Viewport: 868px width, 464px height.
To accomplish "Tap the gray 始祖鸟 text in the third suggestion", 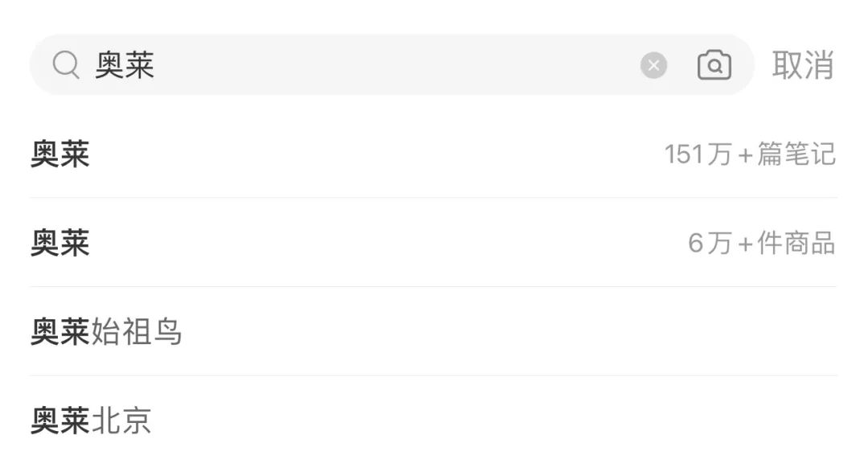I will point(136,331).
